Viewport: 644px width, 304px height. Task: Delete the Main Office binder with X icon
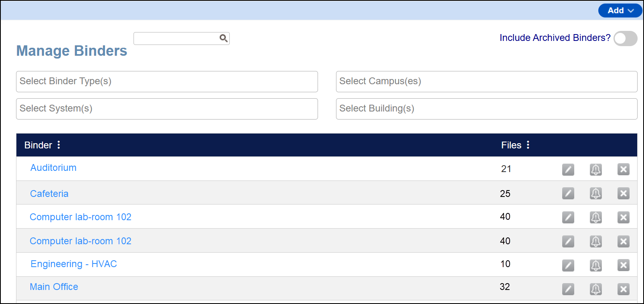[623, 289]
